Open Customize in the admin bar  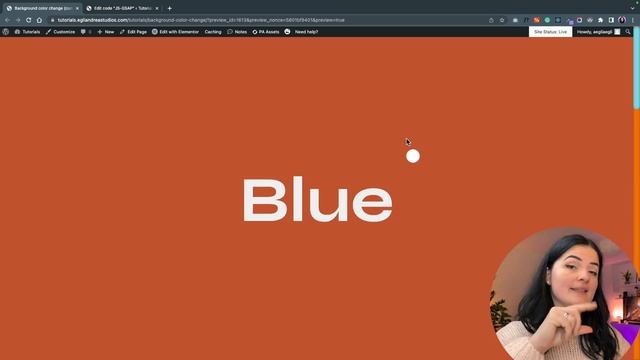pos(60,32)
